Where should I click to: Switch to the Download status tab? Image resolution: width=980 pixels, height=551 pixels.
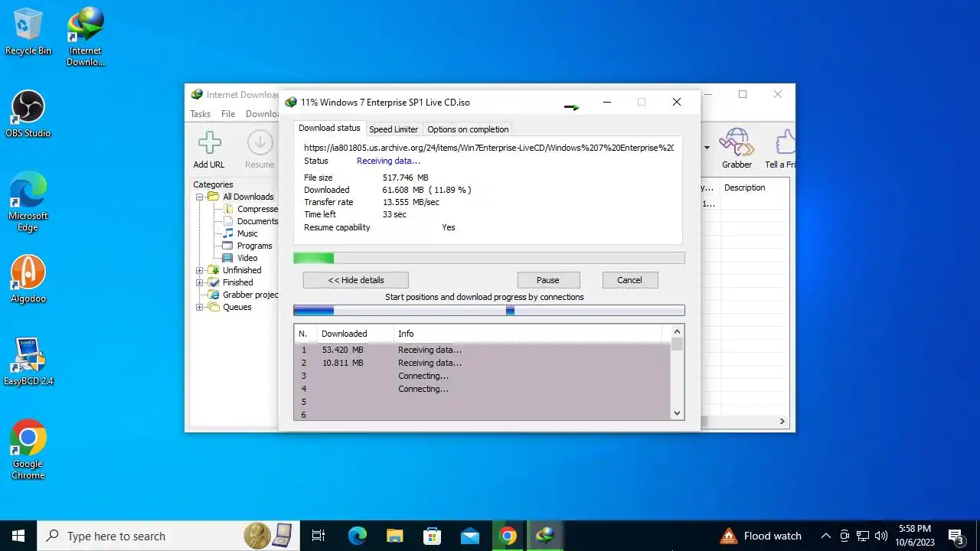[329, 129]
